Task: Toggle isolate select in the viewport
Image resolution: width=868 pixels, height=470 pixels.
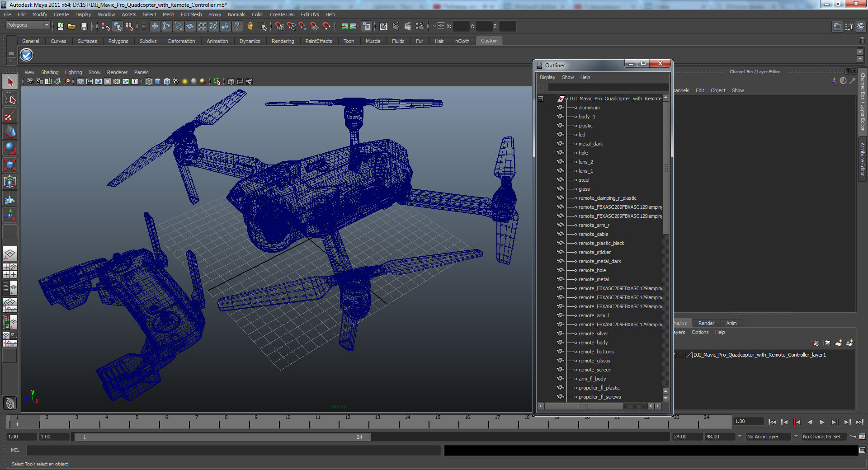Action: [x=217, y=81]
